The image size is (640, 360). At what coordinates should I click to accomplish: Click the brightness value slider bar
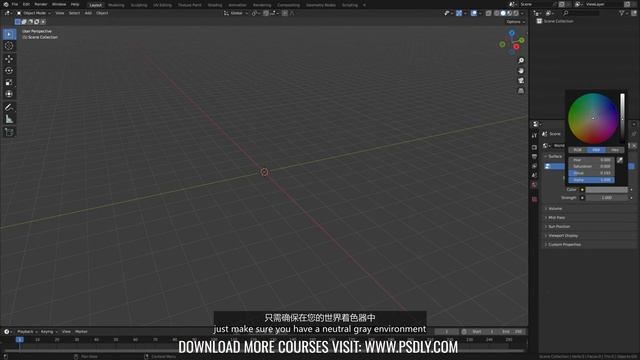click(622, 118)
